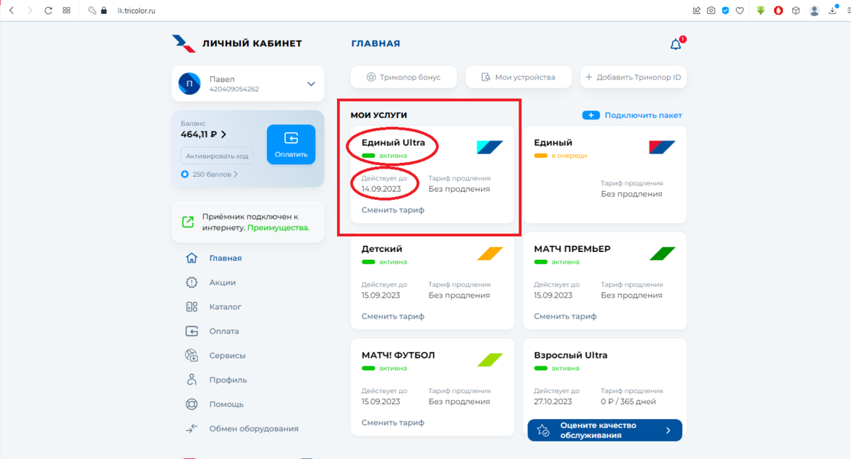Screen dimensions: 868x459
Task: Click the red Opera extension icon
Action: point(778,11)
